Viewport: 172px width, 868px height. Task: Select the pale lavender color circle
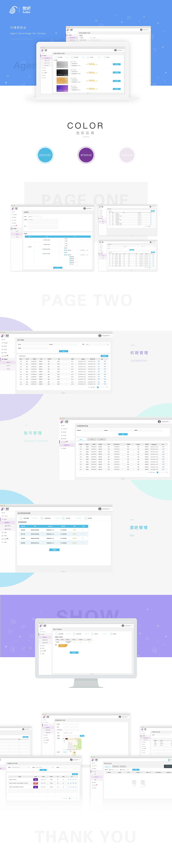click(x=127, y=155)
